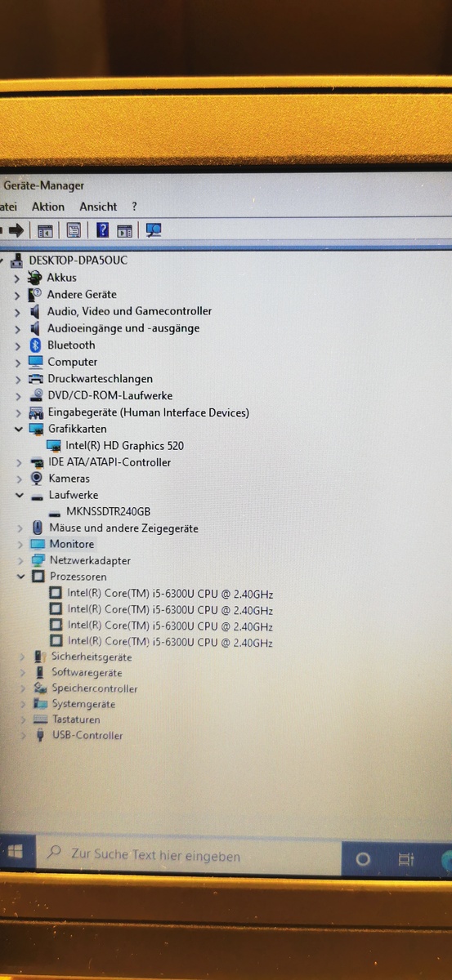452x980 pixels.
Task: Expand the Softwaregeräte category arrow
Action: point(23,673)
